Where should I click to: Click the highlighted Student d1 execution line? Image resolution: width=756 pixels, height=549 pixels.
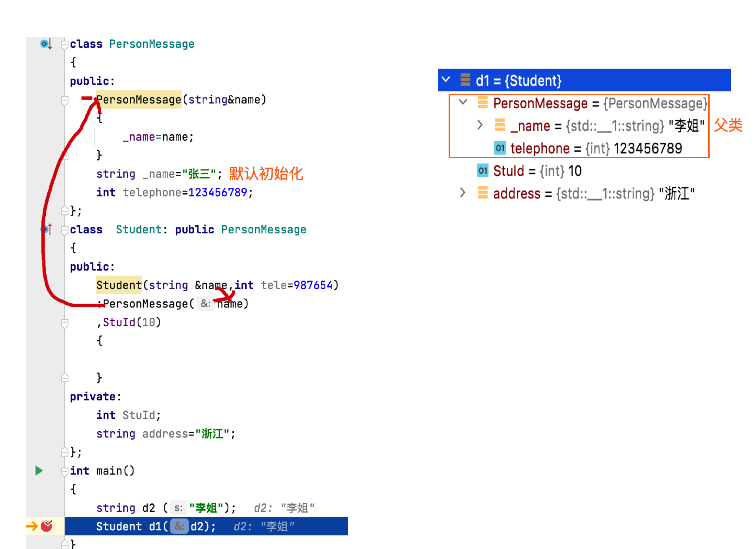pos(206,526)
